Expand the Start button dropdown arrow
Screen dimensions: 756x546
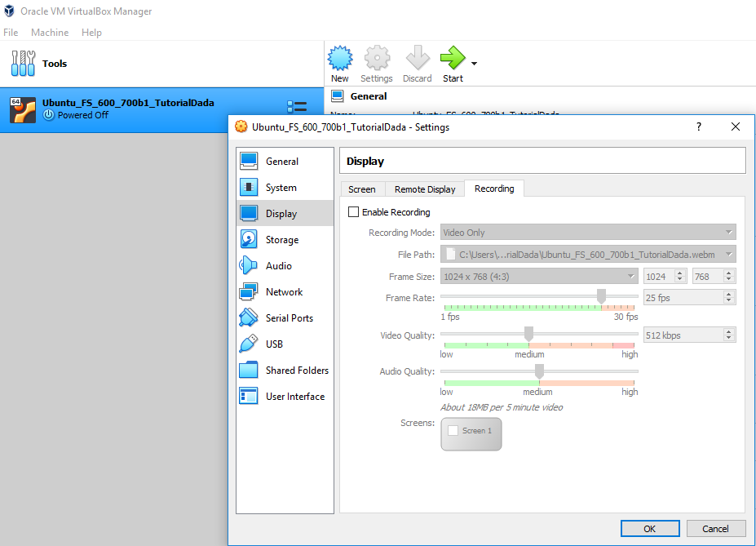click(x=474, y=63)
